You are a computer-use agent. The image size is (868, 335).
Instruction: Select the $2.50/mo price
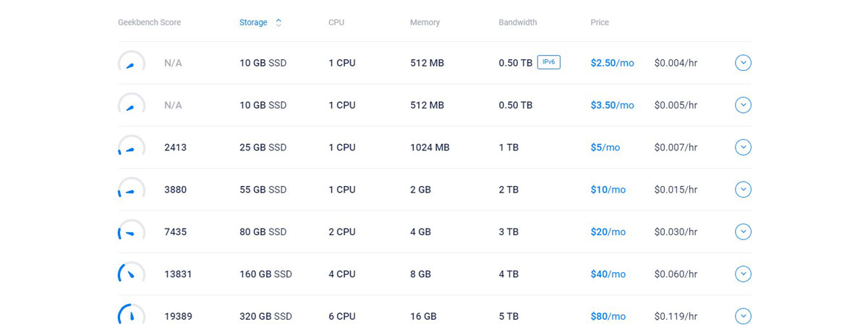coord(612,63)
